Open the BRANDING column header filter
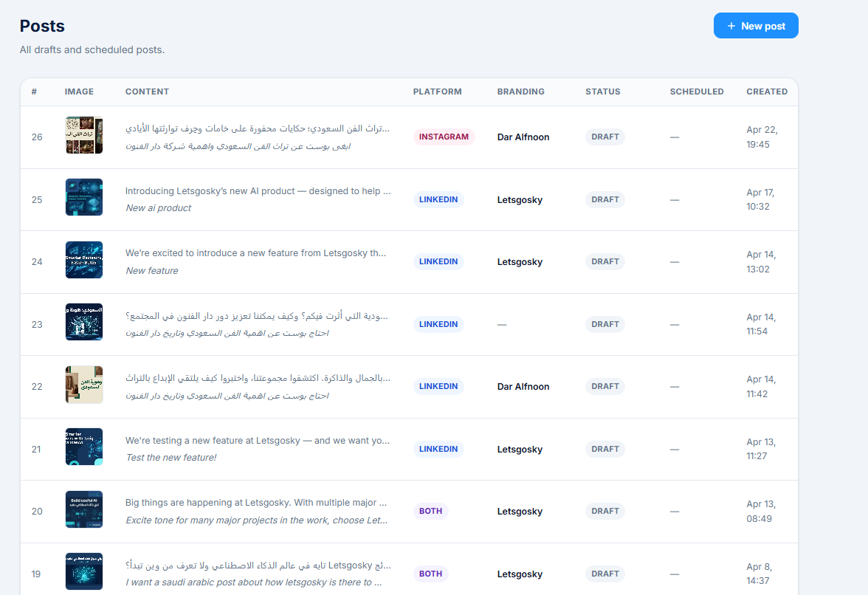This screenshot has height=595, width=868. [x=520, y=92]
